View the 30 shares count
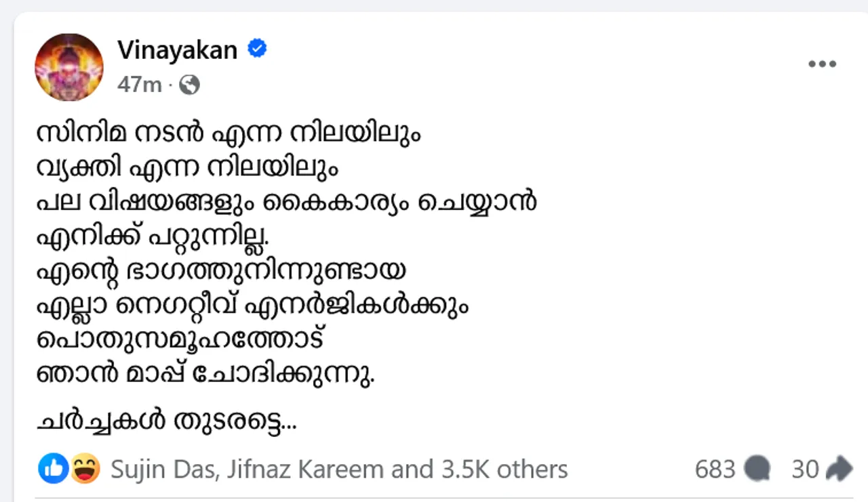868x502 pixels. point(805,469)
